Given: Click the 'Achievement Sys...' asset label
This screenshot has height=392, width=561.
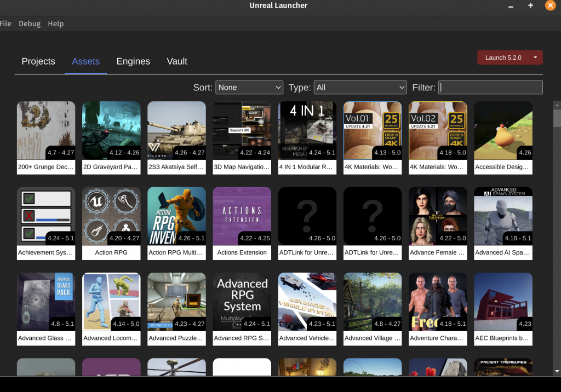Looking at the screenshot, I should coord(46,252).
